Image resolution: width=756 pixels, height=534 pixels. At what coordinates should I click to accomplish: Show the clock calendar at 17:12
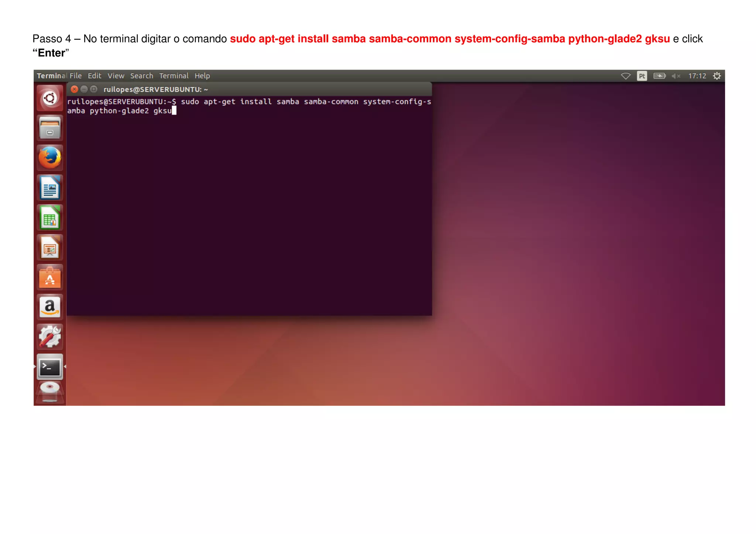[697, 76]
